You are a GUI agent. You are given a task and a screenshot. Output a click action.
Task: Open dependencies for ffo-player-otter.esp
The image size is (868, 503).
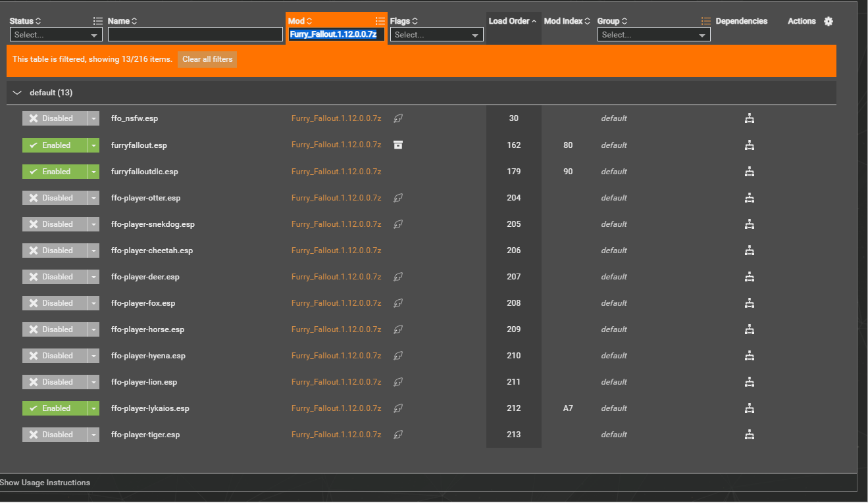point(749,198)
